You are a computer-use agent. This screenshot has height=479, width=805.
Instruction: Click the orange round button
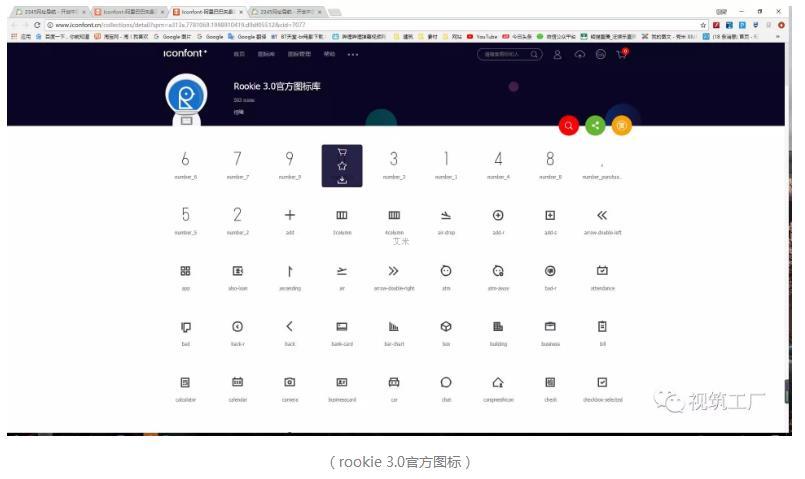tap(622, 126)
